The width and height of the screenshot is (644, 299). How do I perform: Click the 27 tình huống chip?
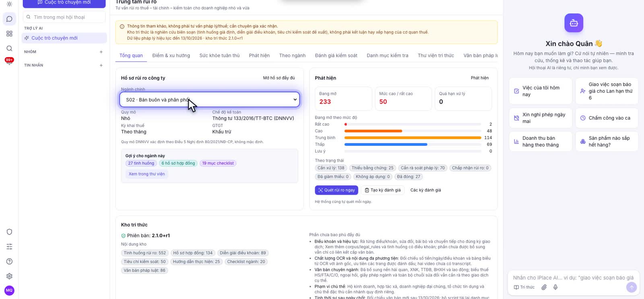click(141, 163)
